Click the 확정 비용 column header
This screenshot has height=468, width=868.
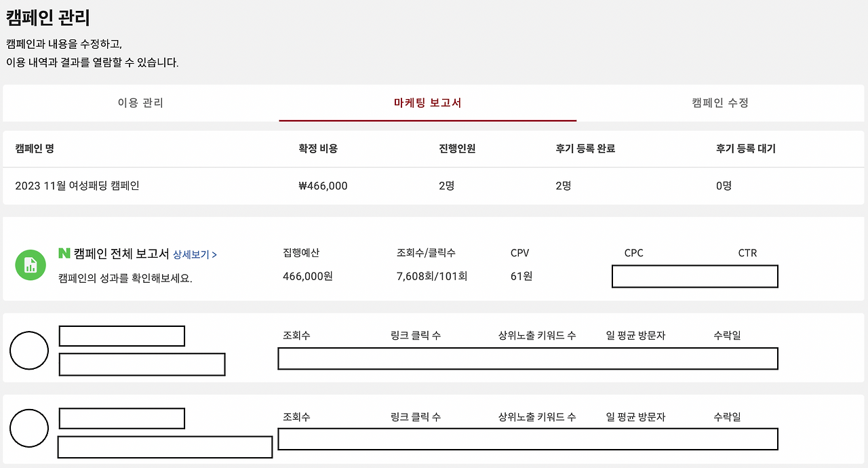click(317, 149)
